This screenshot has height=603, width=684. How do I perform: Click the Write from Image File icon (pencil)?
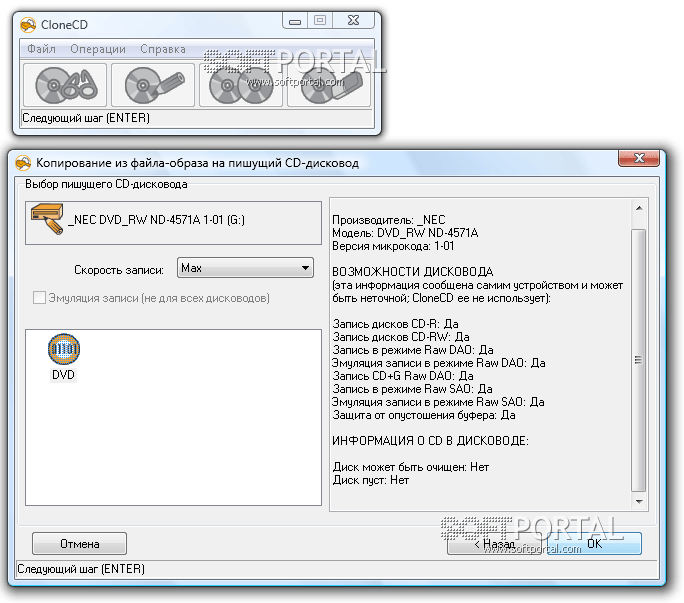(152, 85)
